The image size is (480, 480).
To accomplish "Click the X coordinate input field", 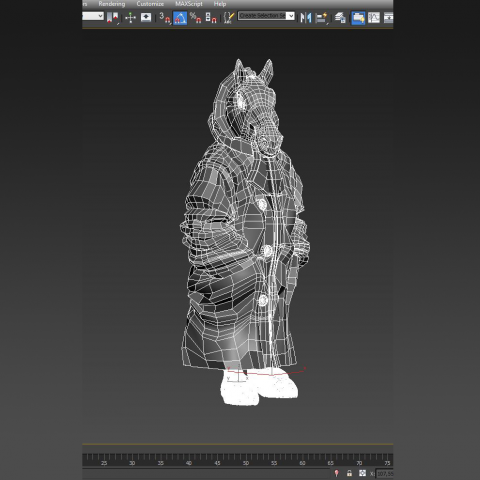I will [x=385, y=473].
